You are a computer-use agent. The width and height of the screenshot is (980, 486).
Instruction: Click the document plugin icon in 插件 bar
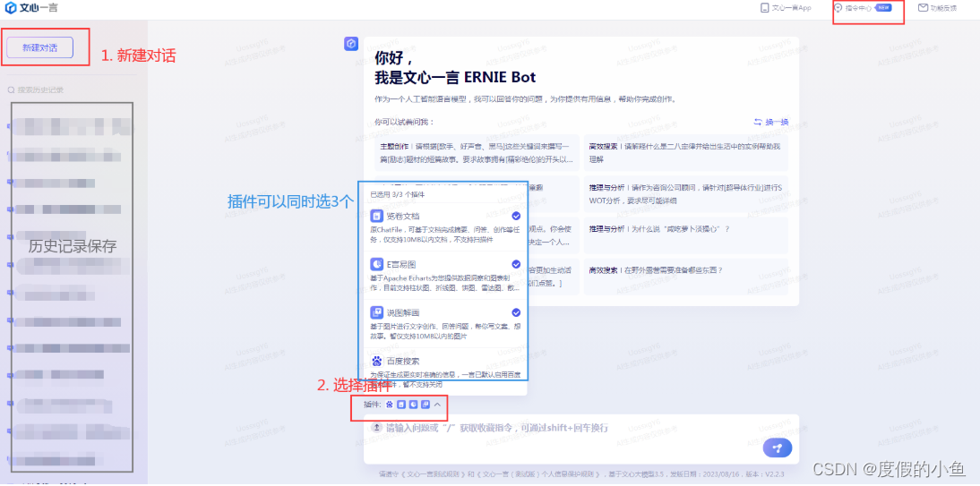click(x=401, y=405)
